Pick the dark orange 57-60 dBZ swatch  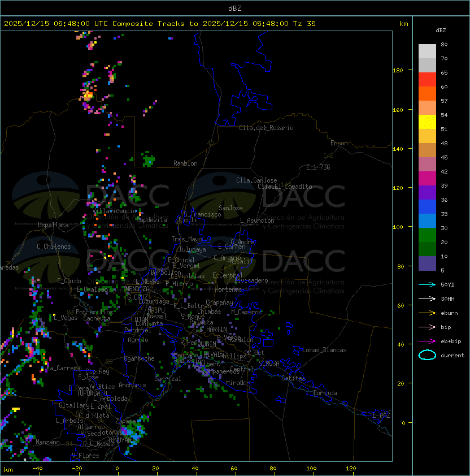(x=427, y=93)
